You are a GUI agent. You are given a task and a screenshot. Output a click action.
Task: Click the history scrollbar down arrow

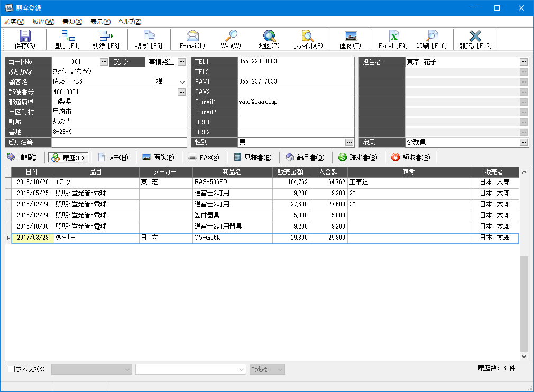click(524, 356)
